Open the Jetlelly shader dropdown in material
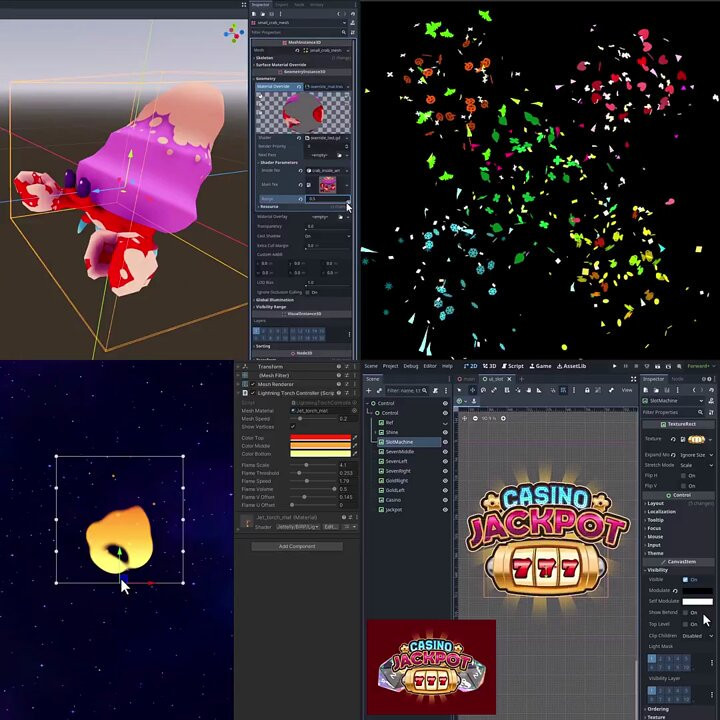The width and height of the screenshot is (720, 720). 298,527
